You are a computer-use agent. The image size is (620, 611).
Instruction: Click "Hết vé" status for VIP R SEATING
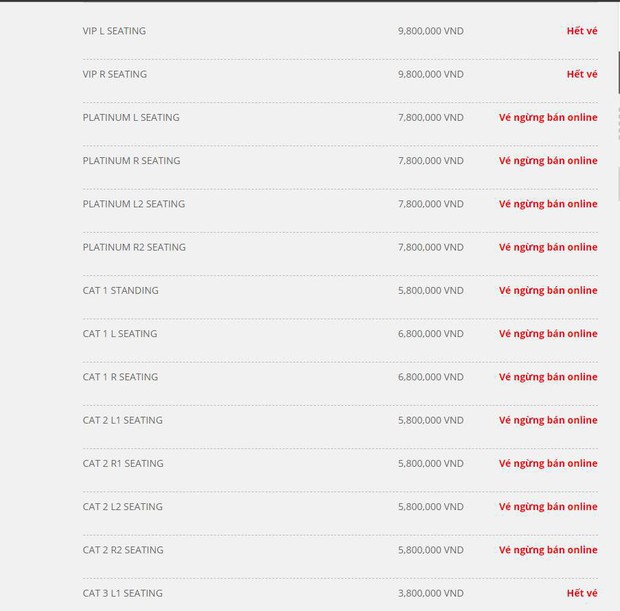tap(581, 74)
